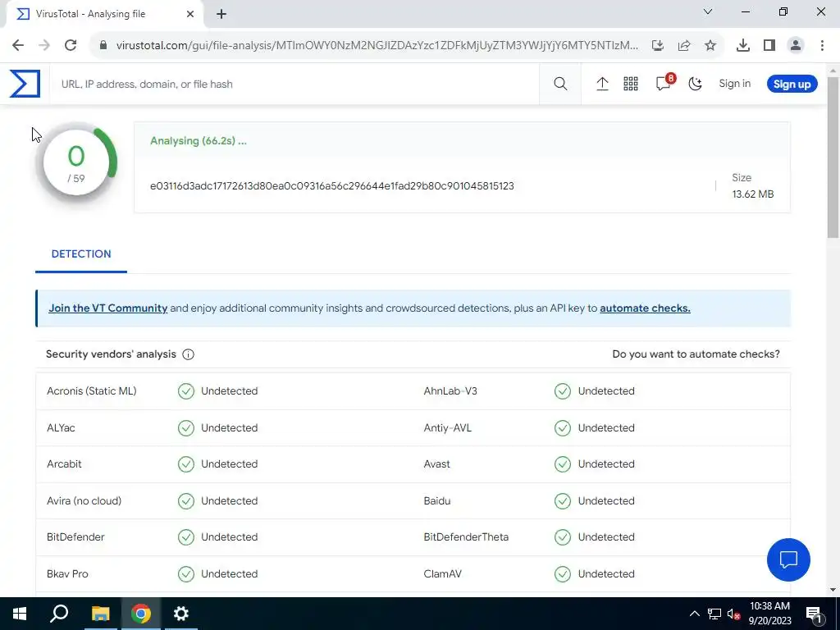Open the Windows notification center icon
Viewport: 840px width, 630px height.
814,614
